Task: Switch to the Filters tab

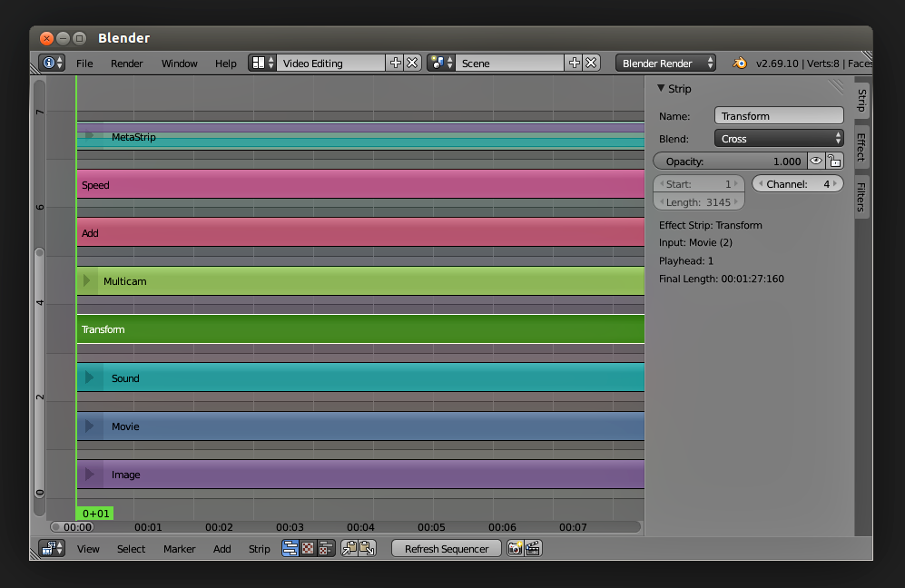Action: point(861,197)
